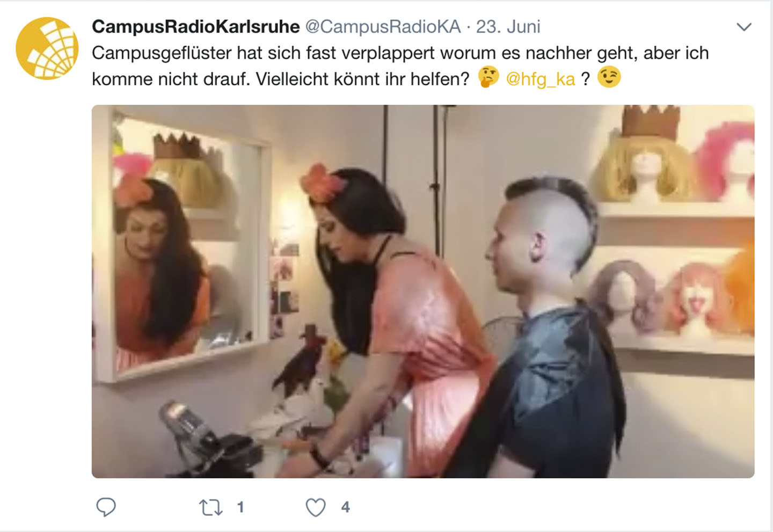Click the text "Vielleicht könnt ihr helfen?"
The image size is (773, 532).
click(x=362, y=79)
